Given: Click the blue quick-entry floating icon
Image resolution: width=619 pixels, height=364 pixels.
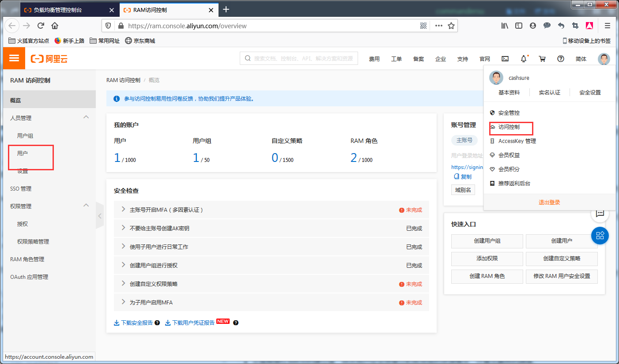Looking at the screenshot, I should 600,236.
